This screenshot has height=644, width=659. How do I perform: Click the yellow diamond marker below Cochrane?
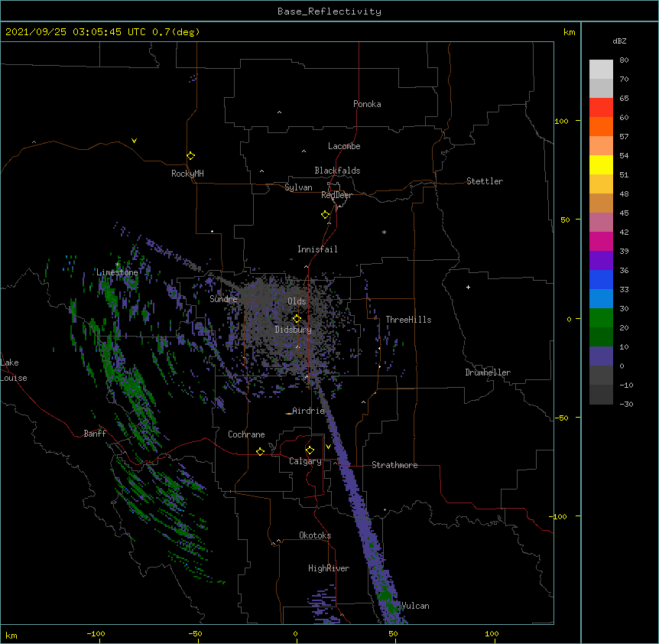click(260, 451)
